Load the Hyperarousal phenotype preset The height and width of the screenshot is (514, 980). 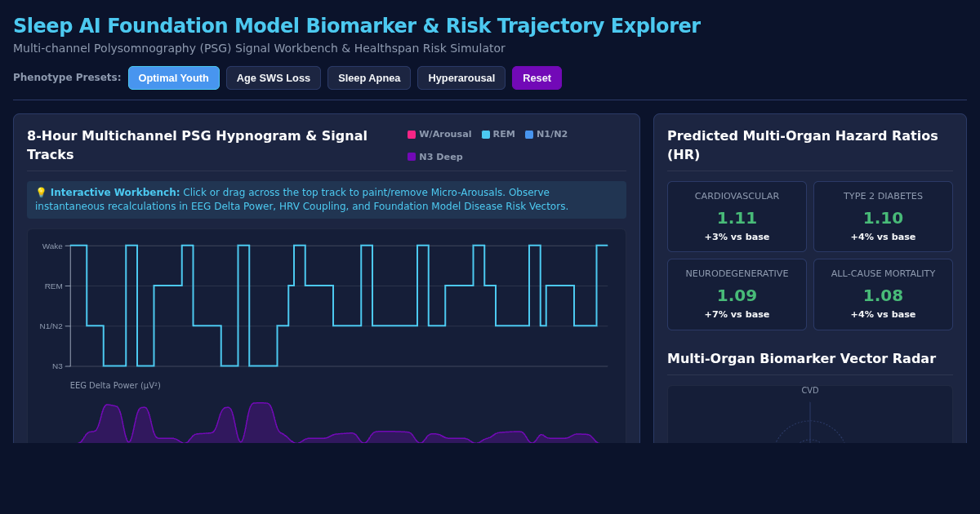pyautogui.click(x=461, y=78)
